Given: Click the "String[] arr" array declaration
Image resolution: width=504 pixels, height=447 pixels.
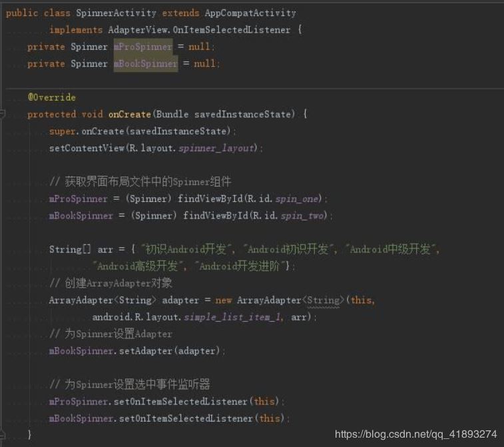Looking at the screenshot, I should point(81,249).
